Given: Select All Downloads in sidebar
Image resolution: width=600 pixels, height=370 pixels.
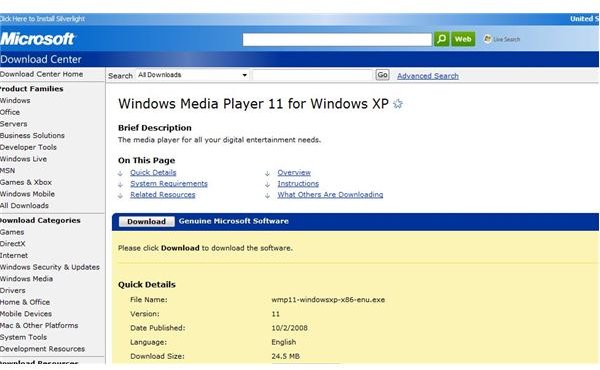Looking at the screenshot, I should coord(24,205).
